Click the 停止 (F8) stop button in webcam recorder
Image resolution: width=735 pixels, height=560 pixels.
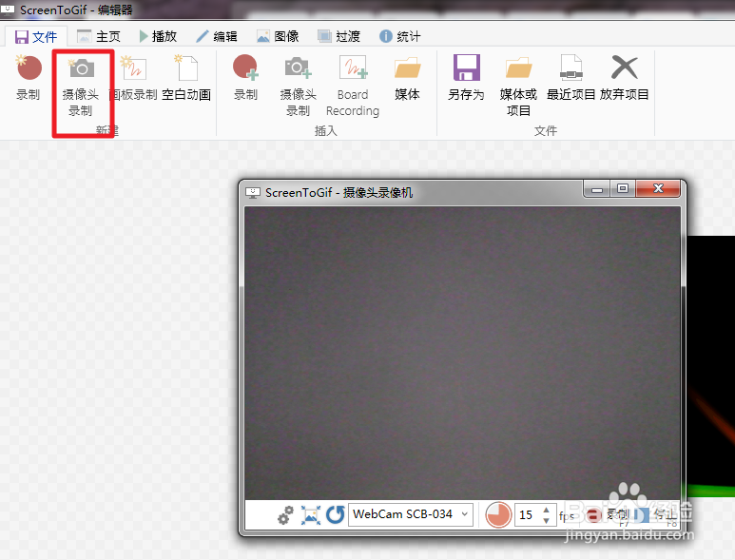pyautogui.click(x=656, y=515)
